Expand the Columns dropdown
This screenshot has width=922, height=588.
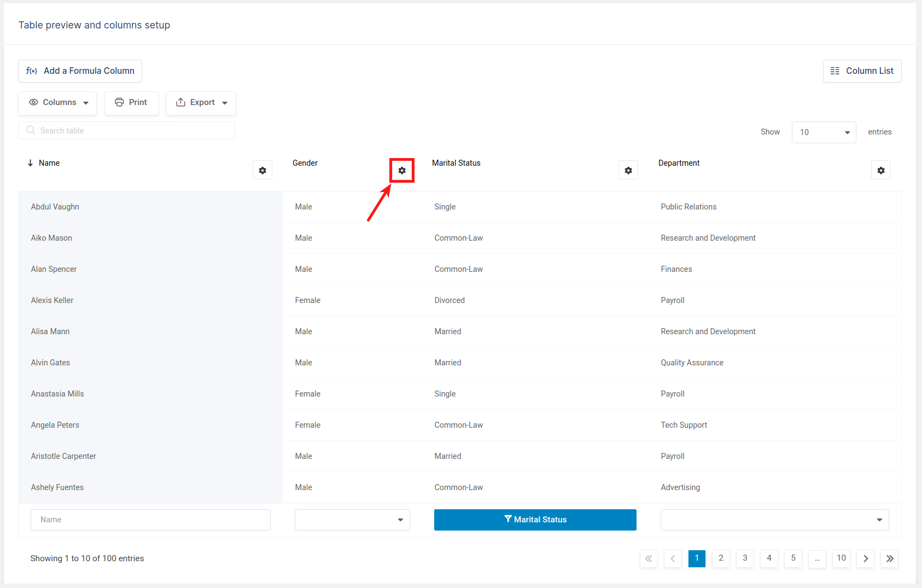point(86,103)
